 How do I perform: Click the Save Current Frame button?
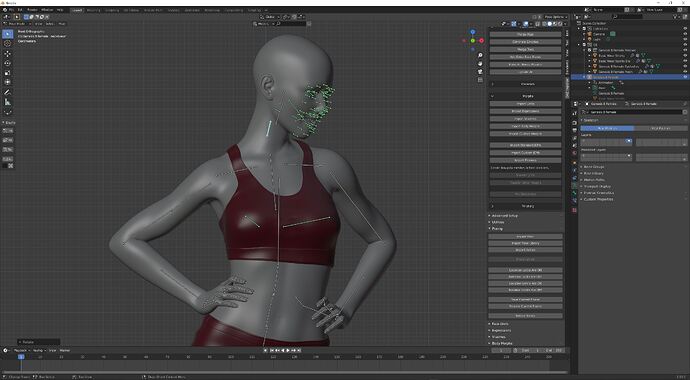525,300
